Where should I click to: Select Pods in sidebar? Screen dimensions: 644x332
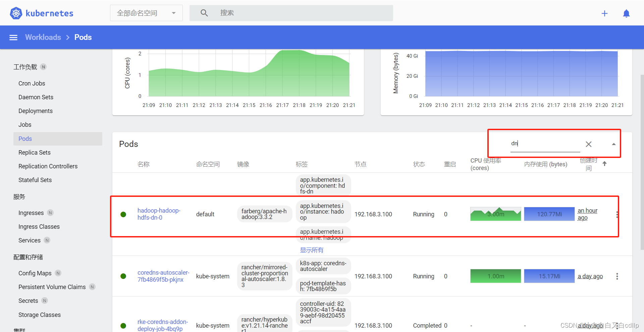point(58,139)
